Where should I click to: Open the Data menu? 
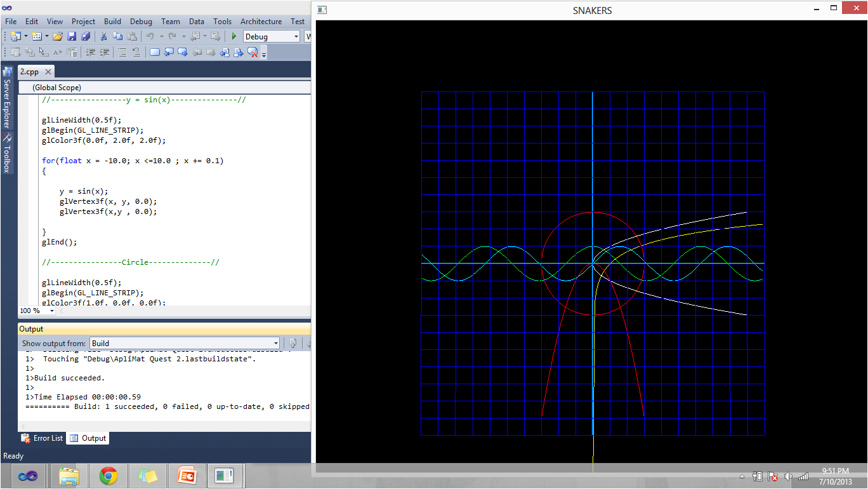click(x=197, y=21)
